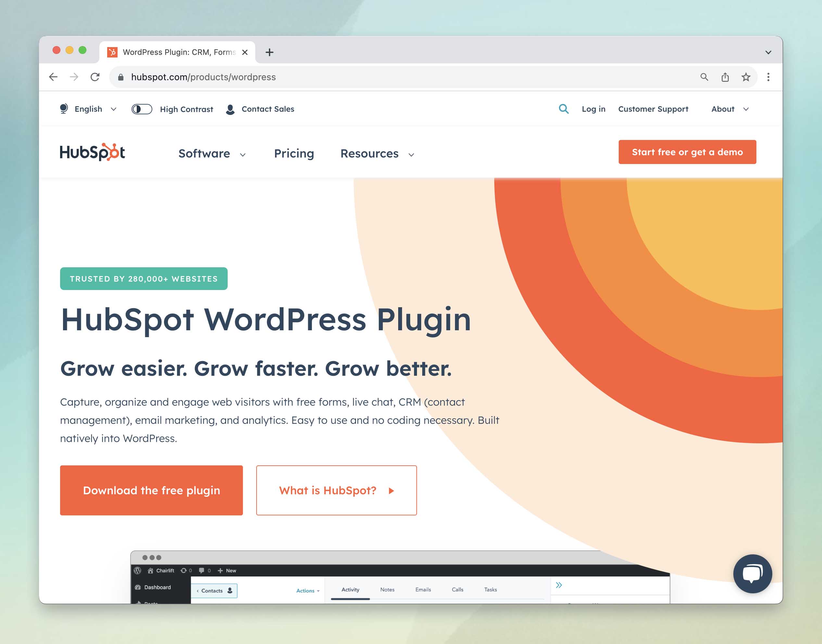Click the zoom magnifier in address bar

(704, 77)
